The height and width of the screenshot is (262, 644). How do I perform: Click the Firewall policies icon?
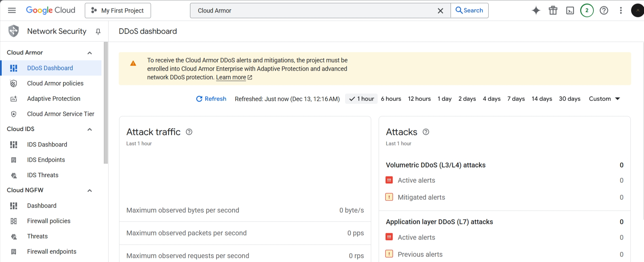click(x=14, y=221)
